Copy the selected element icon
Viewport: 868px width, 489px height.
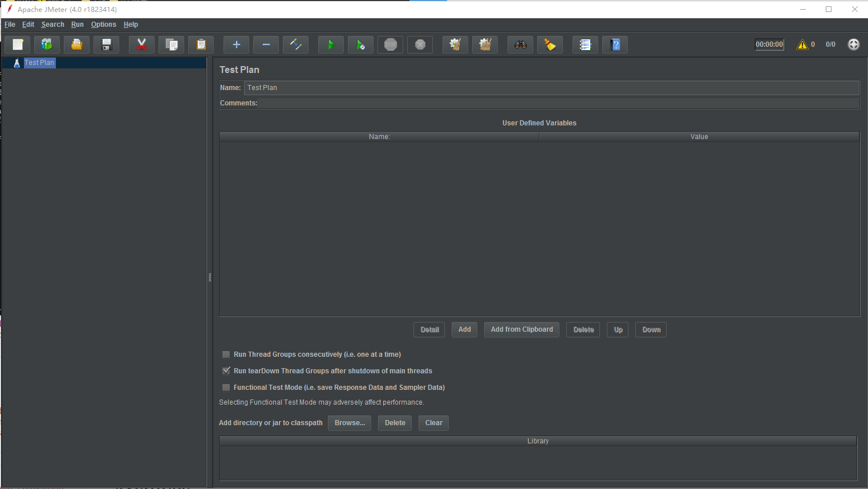pos(172,44)
